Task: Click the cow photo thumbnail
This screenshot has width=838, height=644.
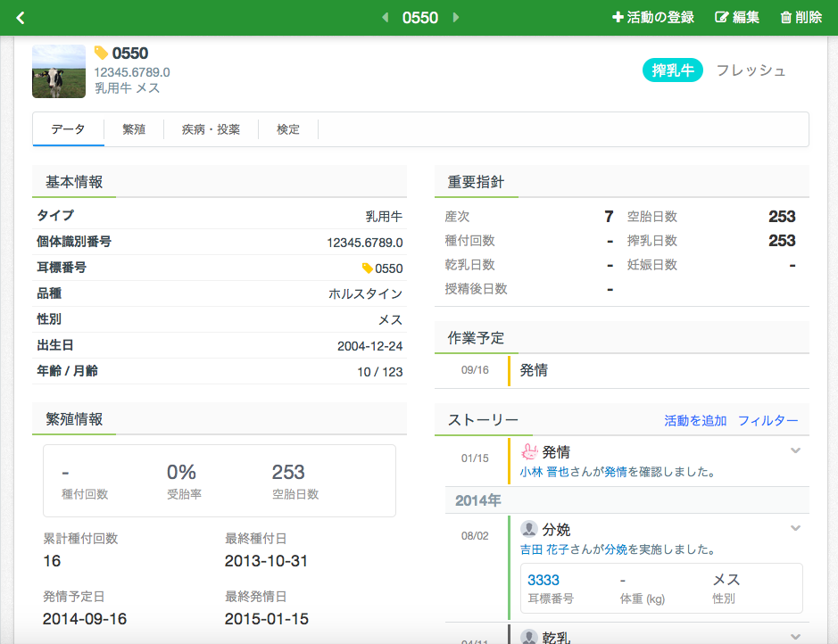Action: coord(59,71)
